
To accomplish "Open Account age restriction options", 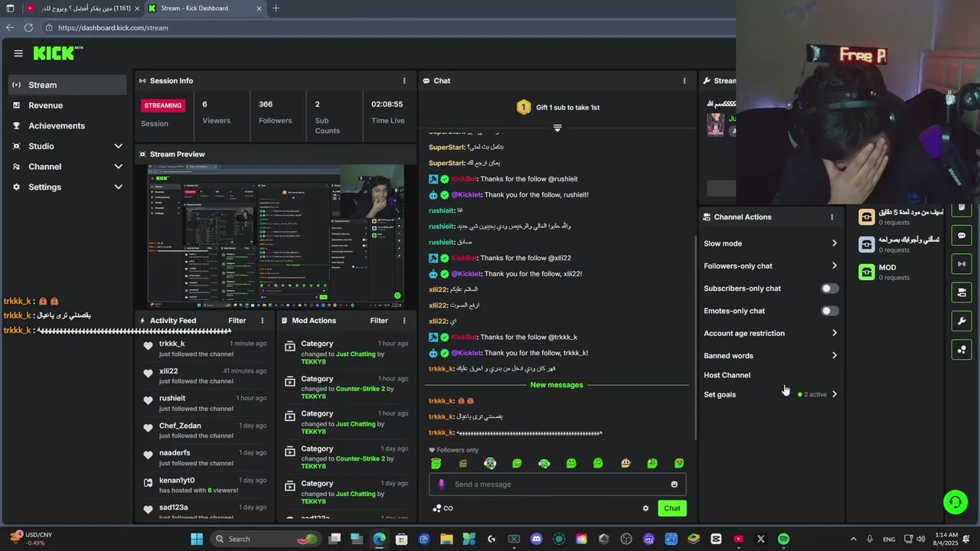I will pyautogui.click(x=770, y=333).
